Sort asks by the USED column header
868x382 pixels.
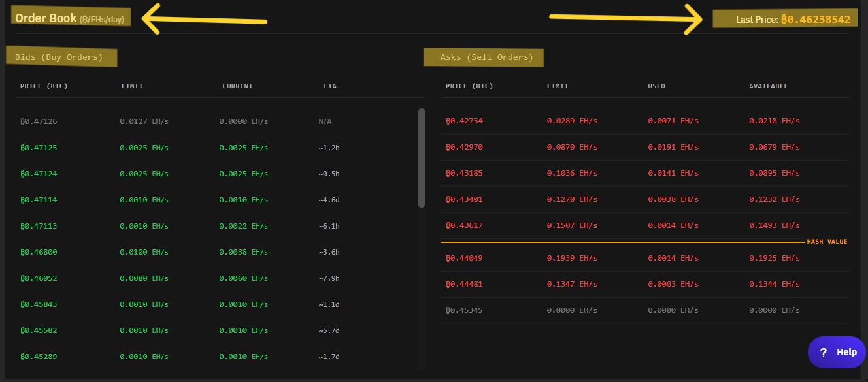[656, 86]
